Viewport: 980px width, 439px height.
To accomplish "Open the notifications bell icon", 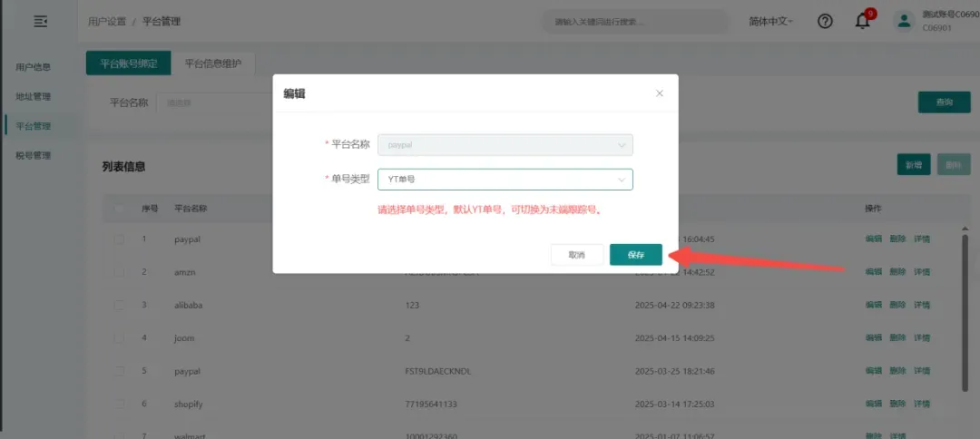I will tap(862, 22).
